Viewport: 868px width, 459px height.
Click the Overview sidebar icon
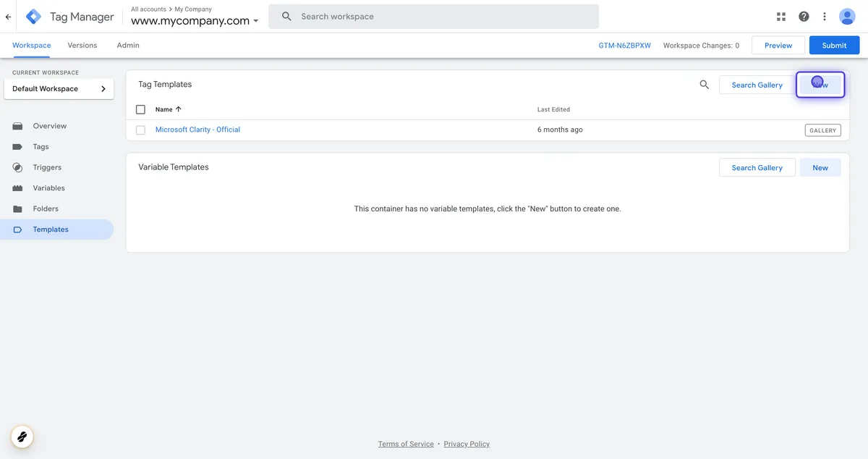tap(18, 126)
